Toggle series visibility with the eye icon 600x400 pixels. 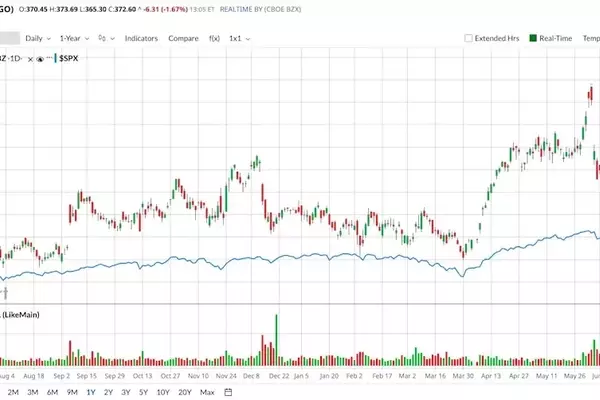[x=40, y=59]
